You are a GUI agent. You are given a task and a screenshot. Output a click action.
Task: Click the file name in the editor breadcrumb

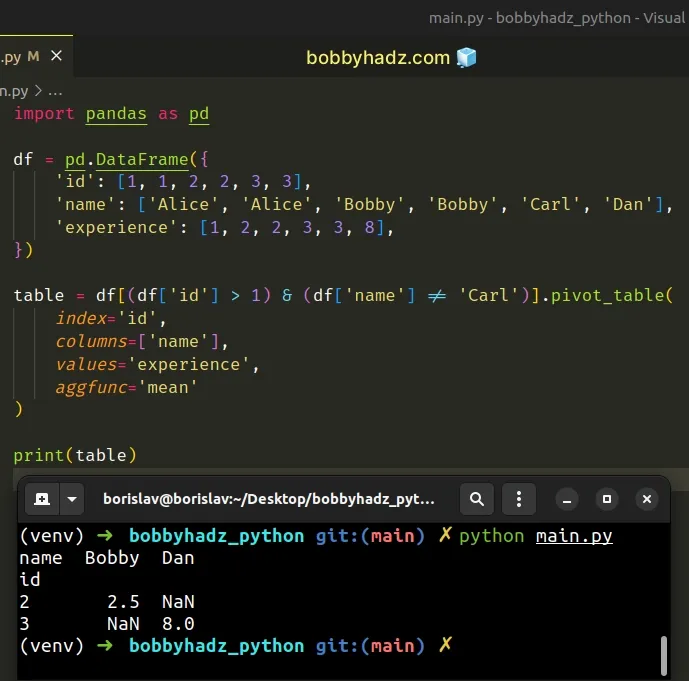(14, 89)
